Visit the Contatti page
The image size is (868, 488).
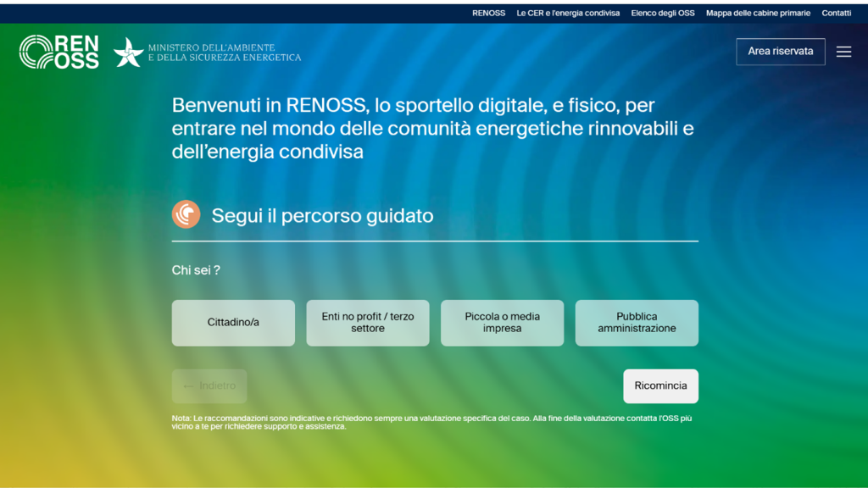pyautogui.click(x=836, y=14)
